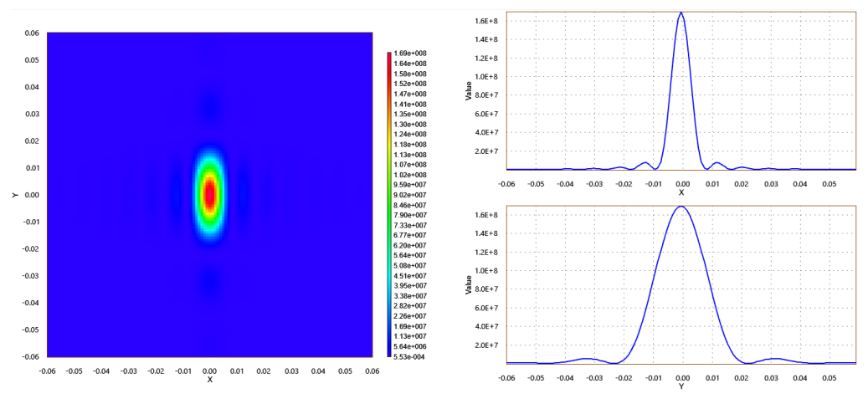Click the X axis title under the heatmap

(210, 380)
